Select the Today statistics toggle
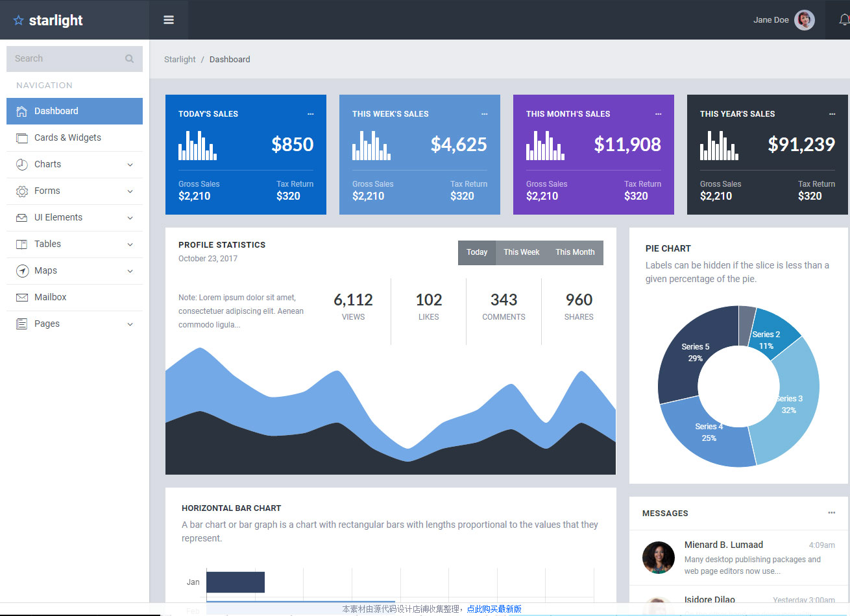Screen dimensions: 850x616 coord(476,252)
